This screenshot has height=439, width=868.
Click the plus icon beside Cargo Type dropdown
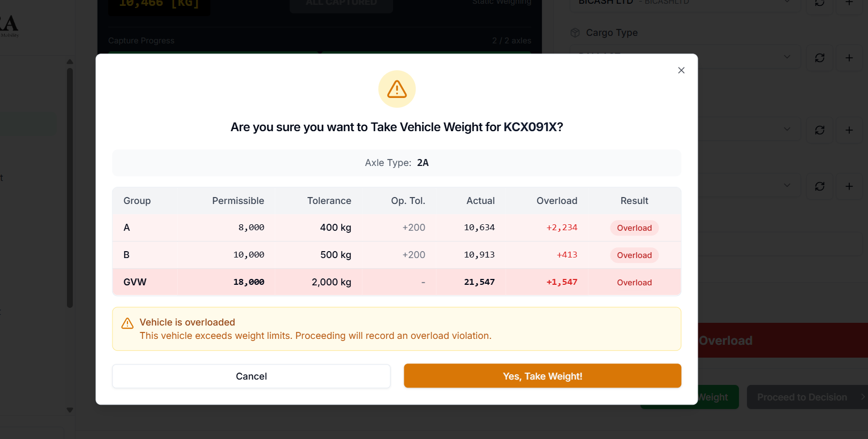pyautogui.click(x=849, y=58)
